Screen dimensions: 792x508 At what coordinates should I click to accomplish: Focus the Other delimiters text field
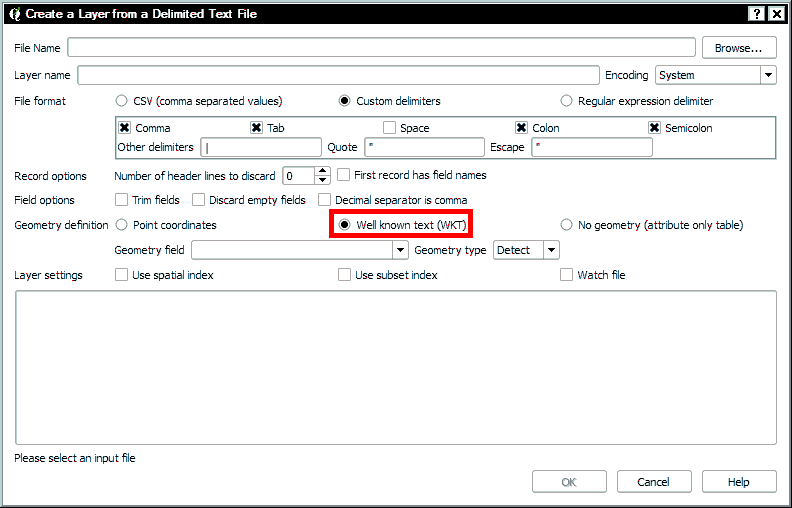(x=261, y=148)
